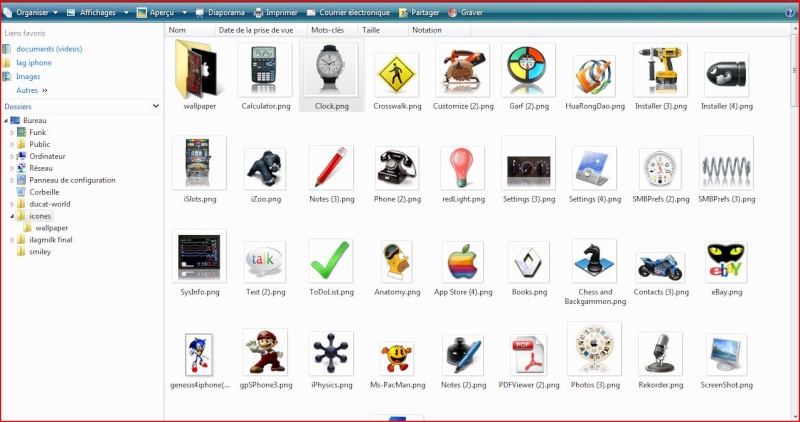Select the ToDoList.png checkmark icon
This screenshot has width=800, height=422.
331,261
